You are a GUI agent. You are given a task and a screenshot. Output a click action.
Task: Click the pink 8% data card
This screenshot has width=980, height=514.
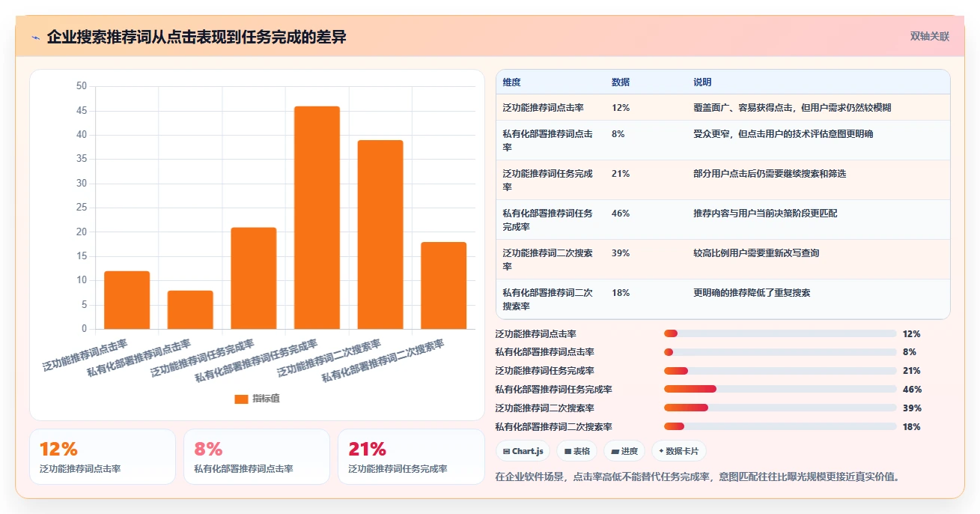coord(257,457)
